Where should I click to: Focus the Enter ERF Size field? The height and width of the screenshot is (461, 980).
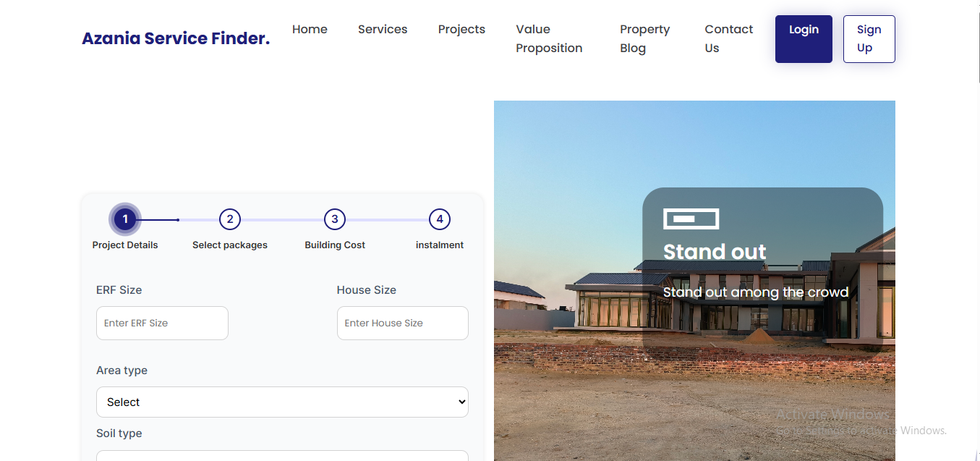162,323
